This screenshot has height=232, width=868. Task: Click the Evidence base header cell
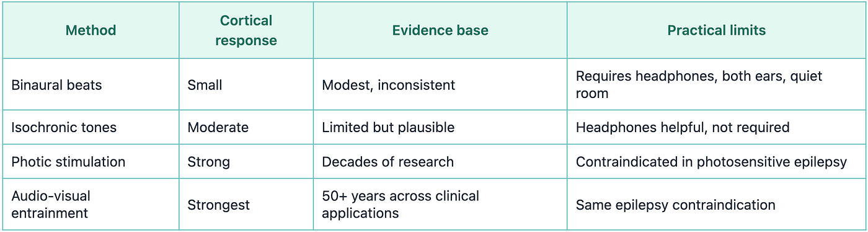coord(440,30)
